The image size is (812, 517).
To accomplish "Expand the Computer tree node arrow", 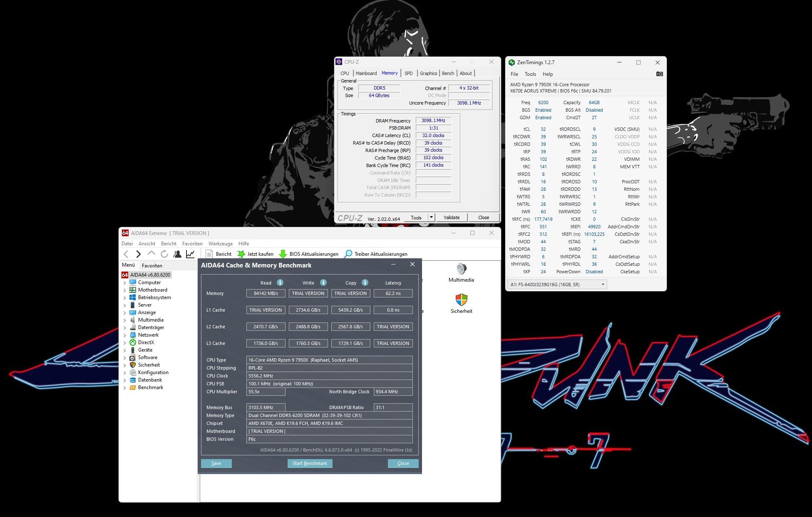I will [124, 283].
